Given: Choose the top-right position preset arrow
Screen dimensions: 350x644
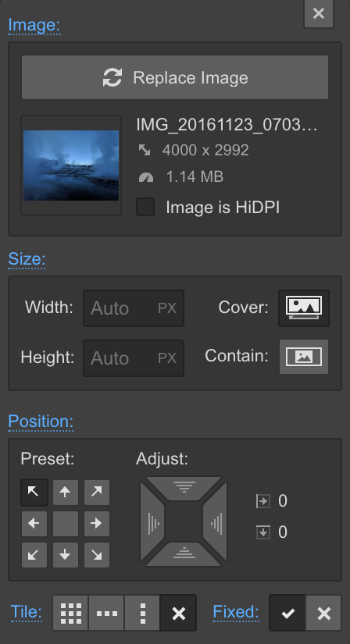Looking at the screenshot, I should point(97,492).
